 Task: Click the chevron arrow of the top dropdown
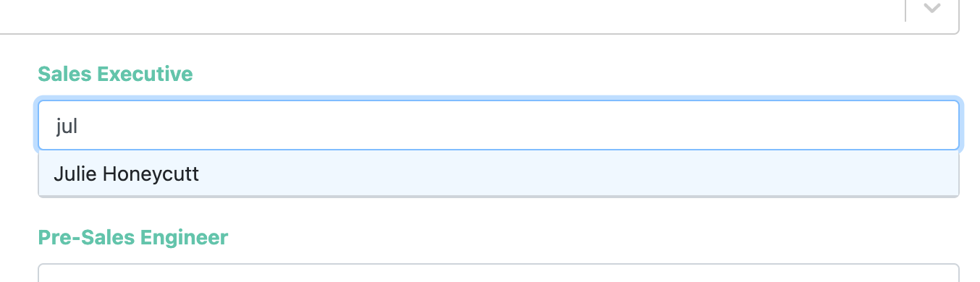pyautogui.click(x=932, y=9)
